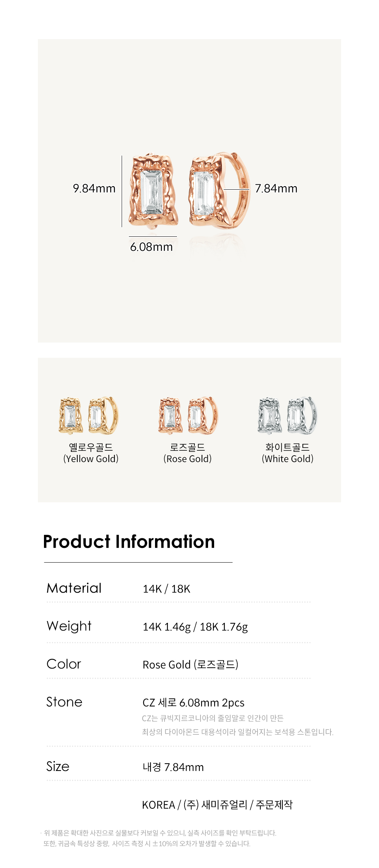Click the Rose Gold earring thumbnail
379x868 pixels.
(188, 415)
